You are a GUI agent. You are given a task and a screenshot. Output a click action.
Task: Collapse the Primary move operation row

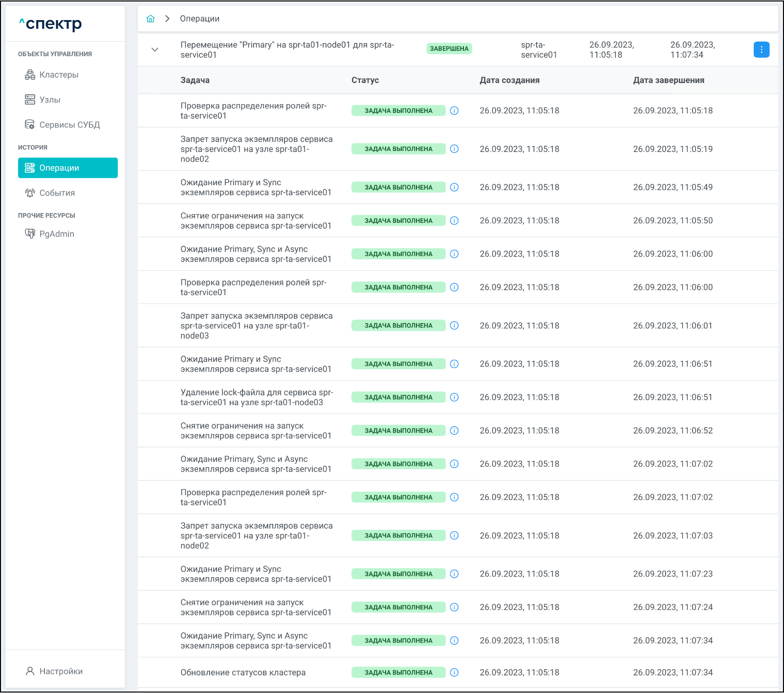click(x=155, y=49)
